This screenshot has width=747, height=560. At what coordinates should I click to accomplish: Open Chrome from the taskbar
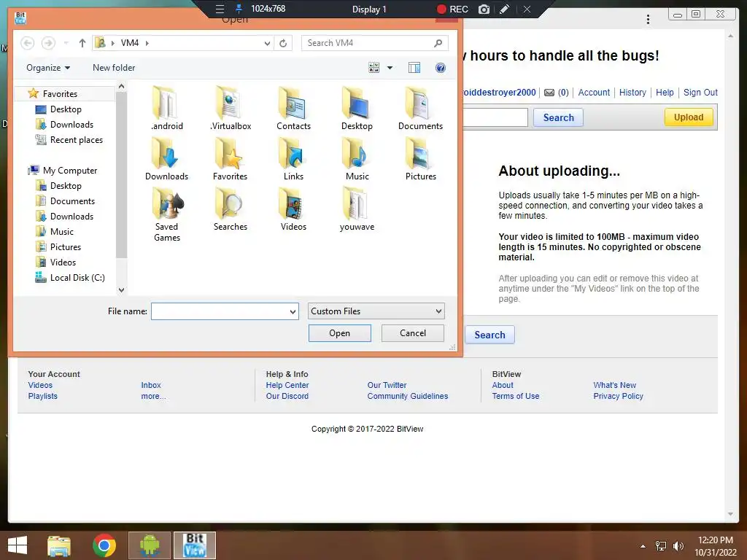click(104, 545)
